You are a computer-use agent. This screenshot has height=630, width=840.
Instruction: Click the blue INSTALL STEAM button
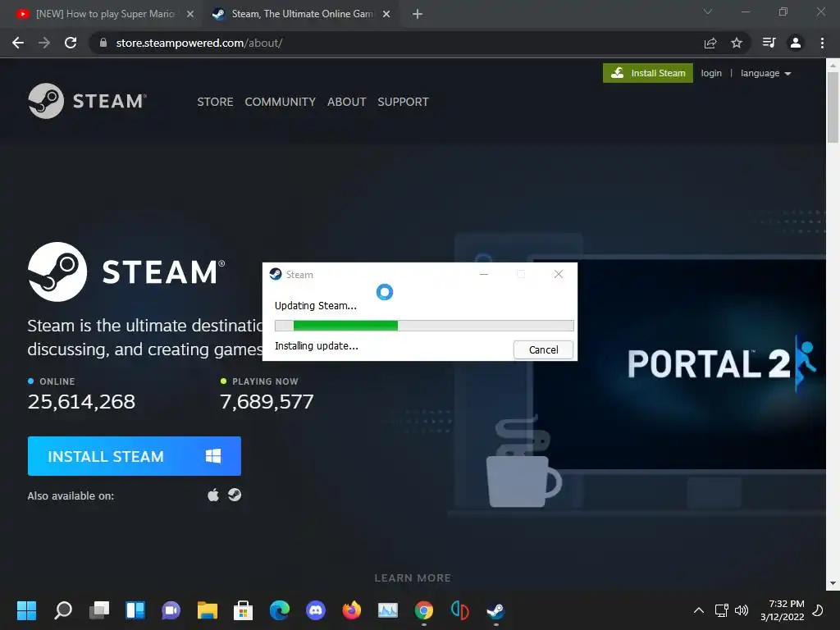click(134, 456)
